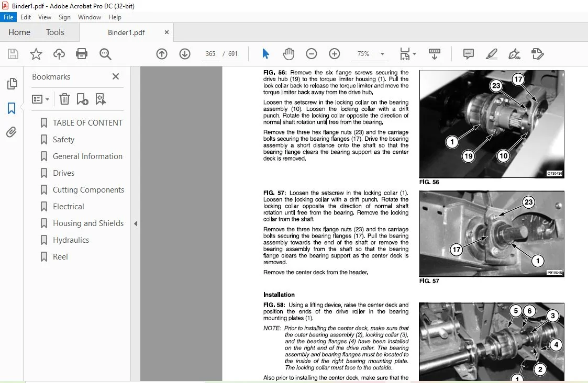
Task: Click the zoom percentage field
Action: coord(363,54)
